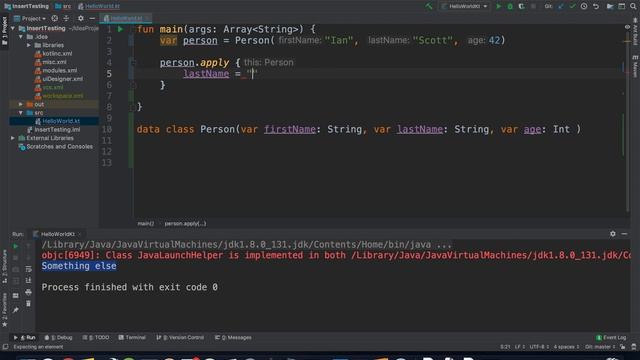Click the Collapse All icon in Project panel
Screen dimensions: 640x360
pos(66,18)
